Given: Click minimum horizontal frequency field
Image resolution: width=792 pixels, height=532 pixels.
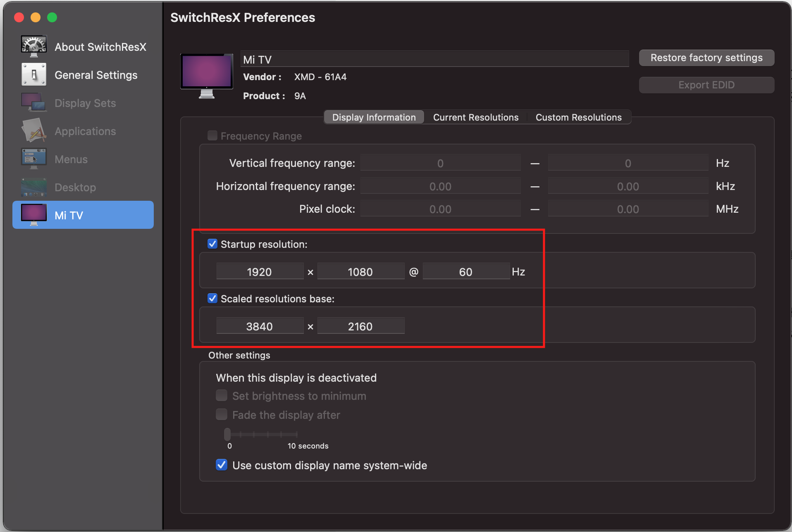Looking at the screenshot, I should [440, 186].
